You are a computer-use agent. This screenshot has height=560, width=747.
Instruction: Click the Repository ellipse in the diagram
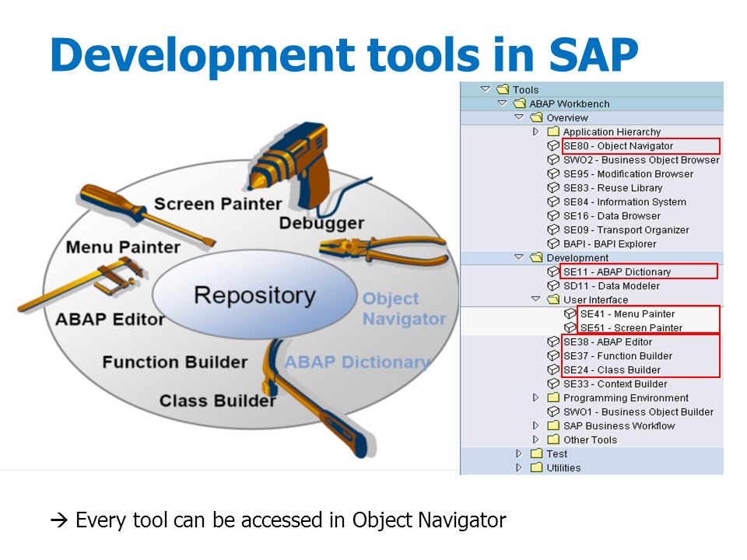point(254,296)
